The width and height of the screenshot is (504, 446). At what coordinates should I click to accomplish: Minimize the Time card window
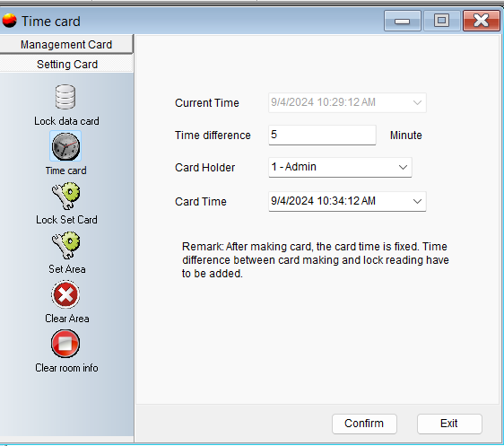point(403,21)
